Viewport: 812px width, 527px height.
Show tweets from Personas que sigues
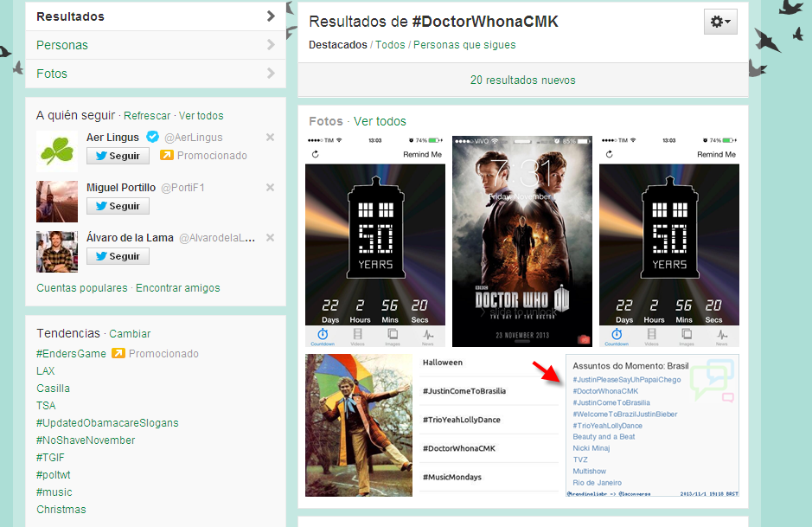point(464,45)
